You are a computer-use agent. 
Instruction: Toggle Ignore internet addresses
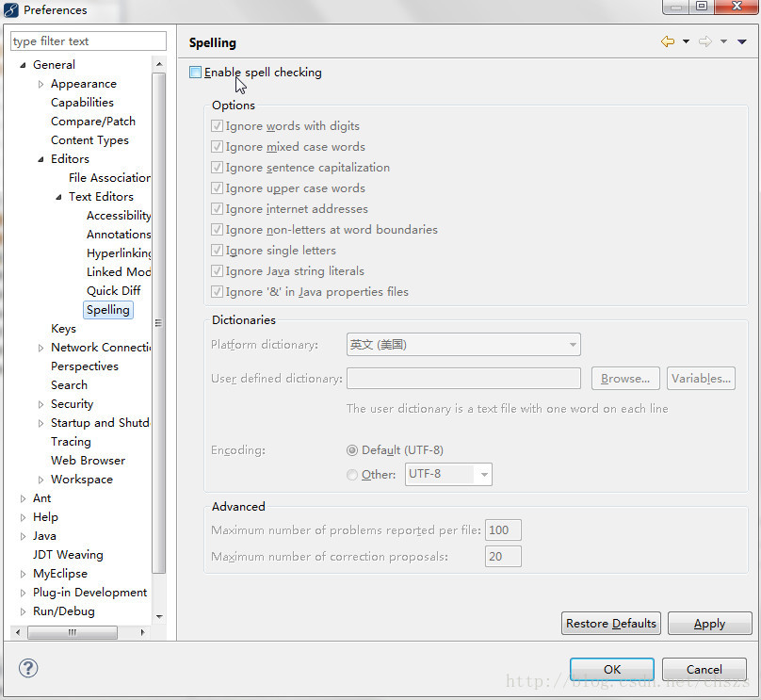(217, 209)
